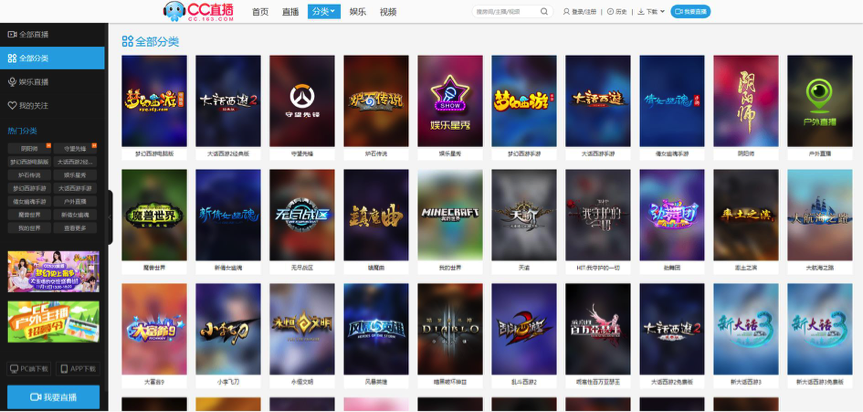This screenshot has height=412, width=863.
Task: Click the search magnifier icon
Action: coord(544,12)
